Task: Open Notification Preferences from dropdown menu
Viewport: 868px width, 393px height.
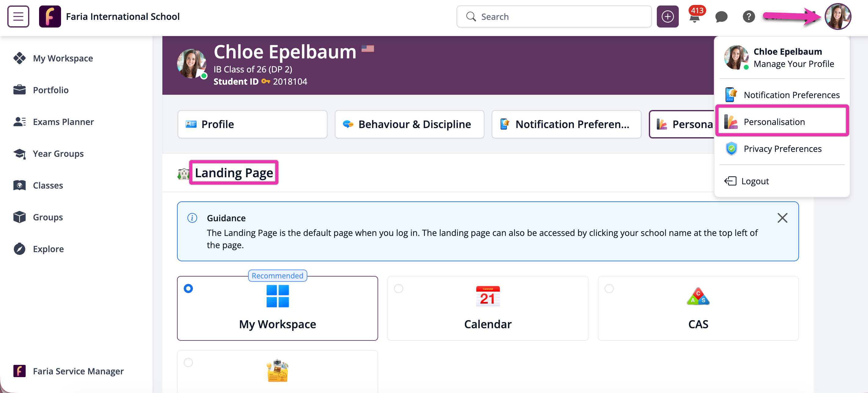Action: click(791, 95)
